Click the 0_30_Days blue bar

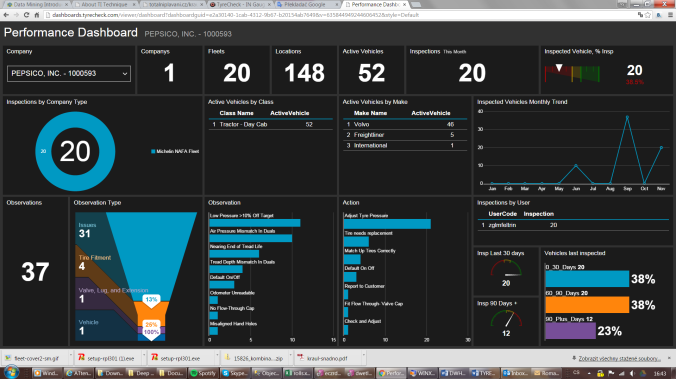pyautogui.click(x=587, y=279)
